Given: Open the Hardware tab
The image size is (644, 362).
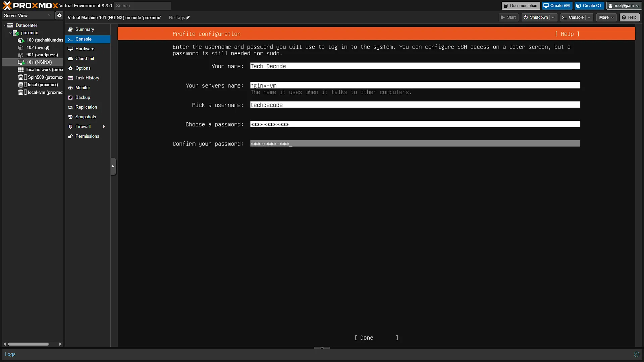Looking at the screenshot, I should [88, 49].
